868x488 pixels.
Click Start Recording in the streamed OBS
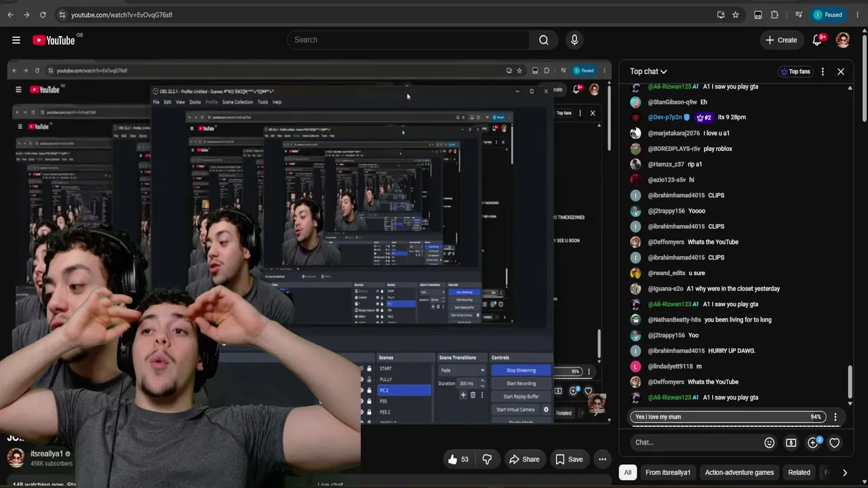tap(521, 384)
